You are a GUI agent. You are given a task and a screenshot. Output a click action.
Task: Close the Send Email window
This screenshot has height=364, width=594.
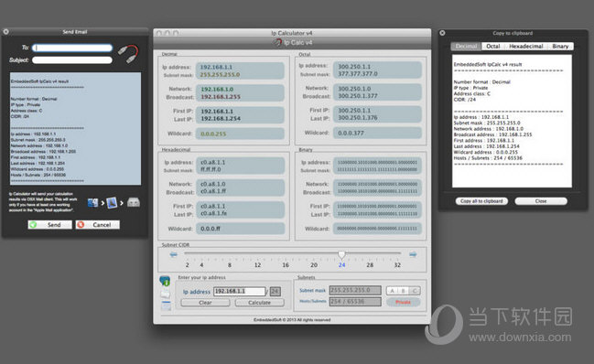tap(6, 32)
